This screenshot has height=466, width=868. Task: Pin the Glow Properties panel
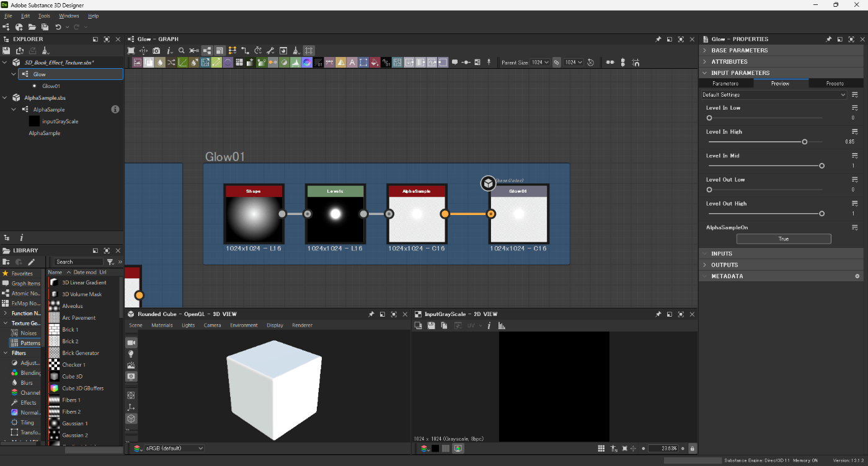pos(828,39)
